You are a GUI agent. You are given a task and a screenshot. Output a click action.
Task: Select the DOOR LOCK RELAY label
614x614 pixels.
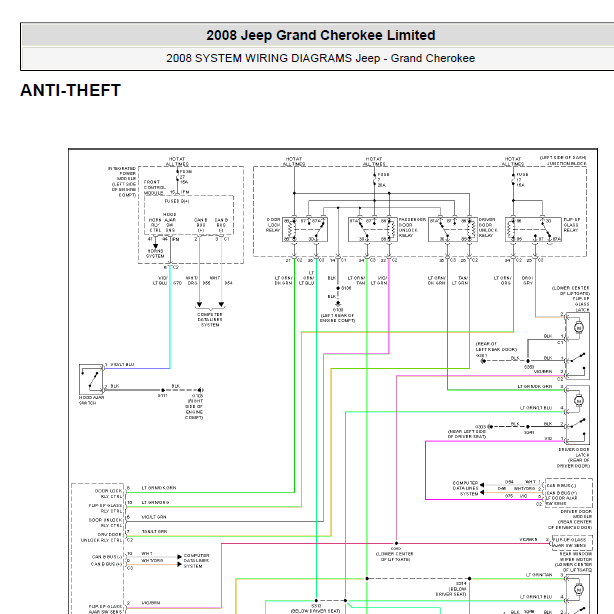pos(273,225)
